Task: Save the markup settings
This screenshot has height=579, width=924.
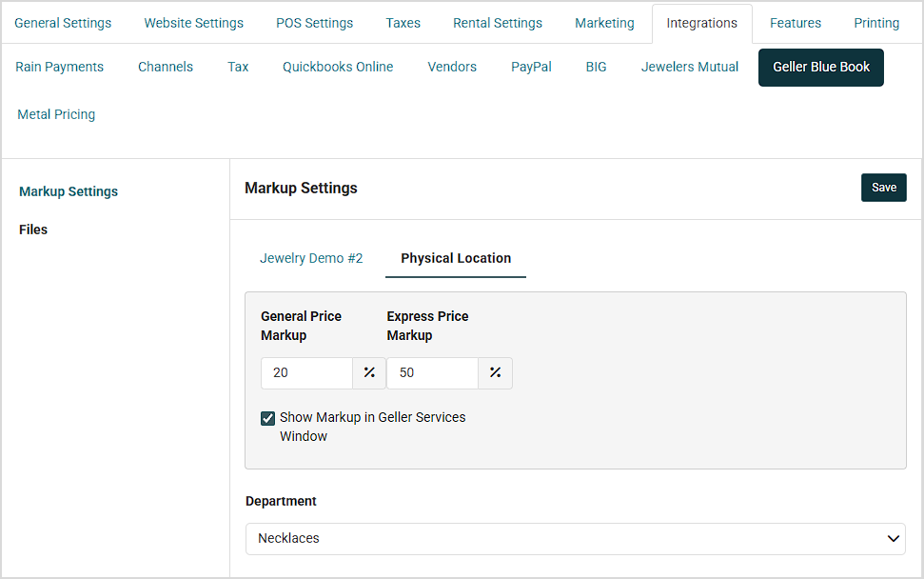Action: [x=884, y=188]
